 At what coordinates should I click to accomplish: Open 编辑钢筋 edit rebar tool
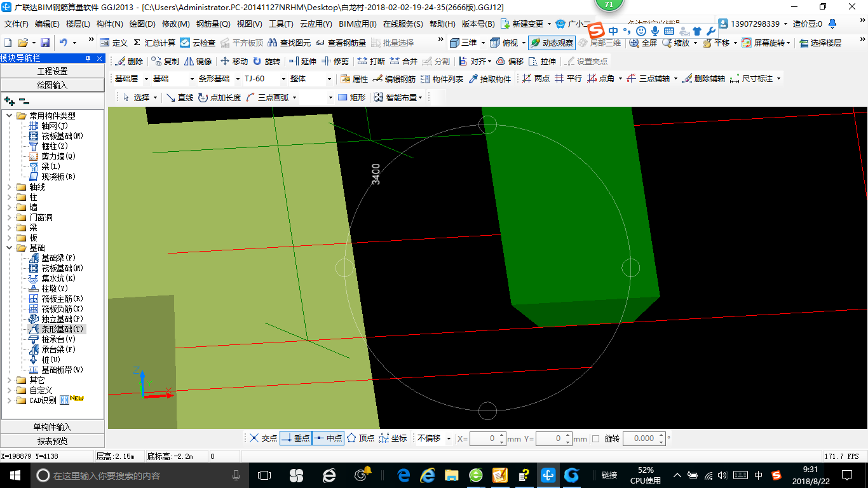tap(394, 79)
